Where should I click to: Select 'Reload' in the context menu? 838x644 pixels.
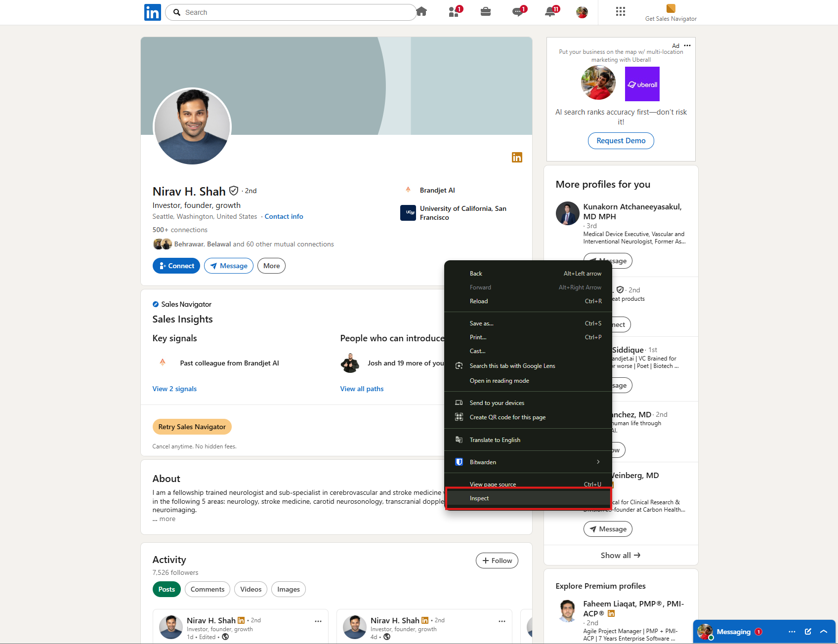click(528, 301)
